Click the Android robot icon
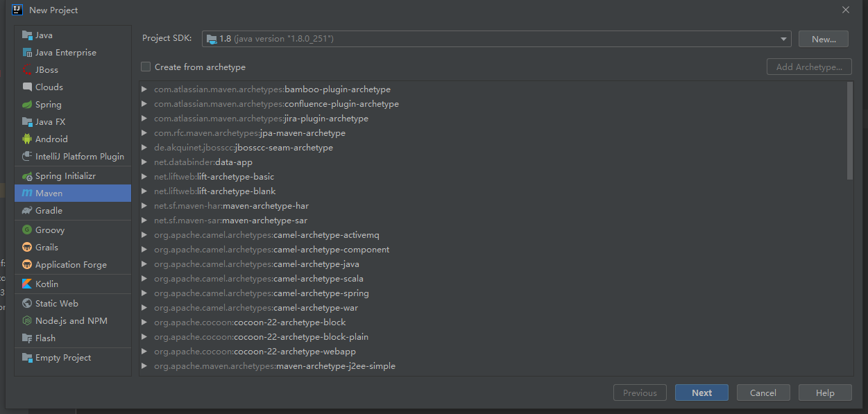This screenshot has height=414, width=868. tap(27, 139)
